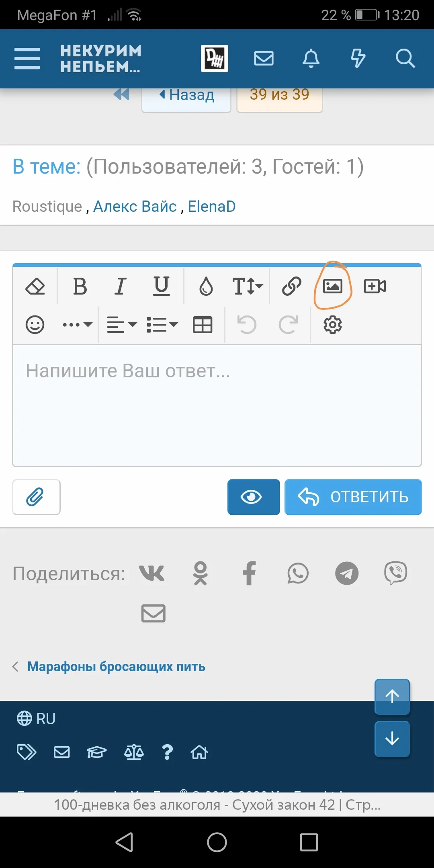Image resolution: width=434 pixels, height=868 pixels.
Task: Attach files with paperclip button
Action: click(36, 497)
